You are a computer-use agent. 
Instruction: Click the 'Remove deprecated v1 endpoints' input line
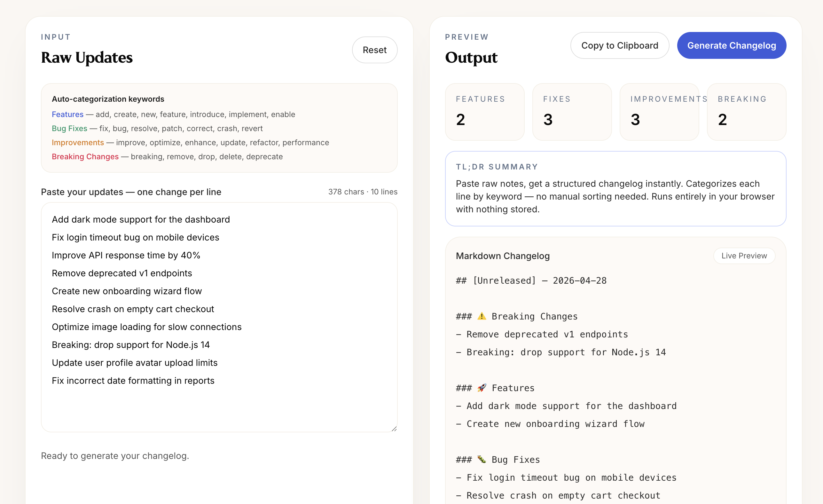point(122,273)
